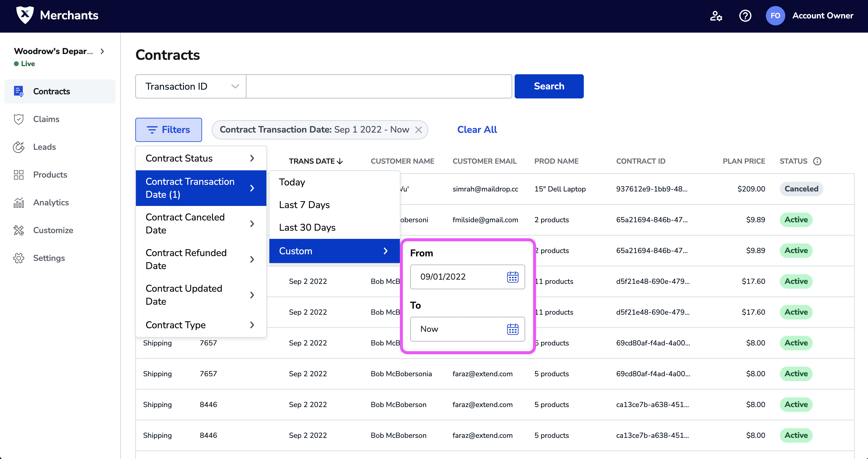Viewport: 868px width, 459px height.
Task: Expand the Woodrow's Department store switcher chevron
Action: pyautogui.click(x=102, y=51)
